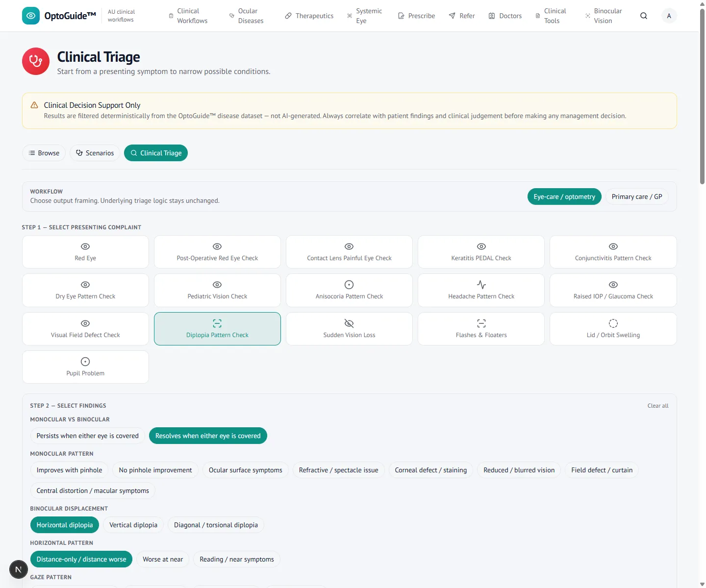Screen dimensions: 706x588
Task: Select 'Persists when either eye is covered'
Action: [87, 436]
